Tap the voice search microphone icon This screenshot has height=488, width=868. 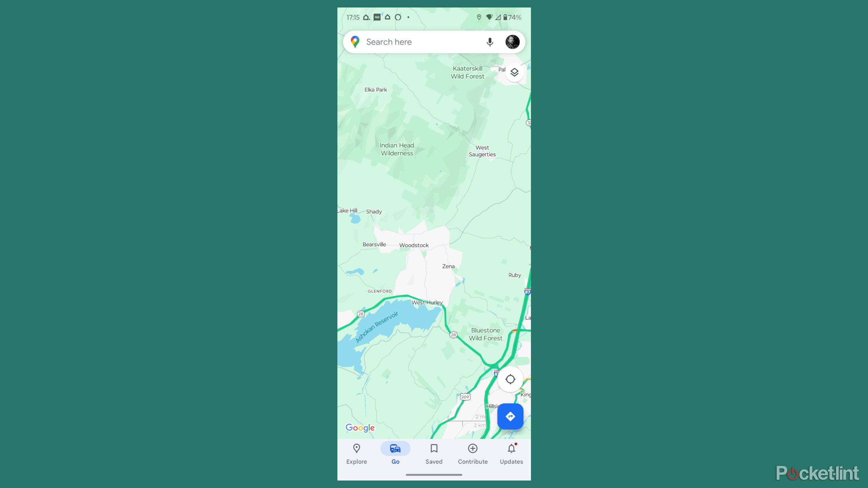point(489,42)
